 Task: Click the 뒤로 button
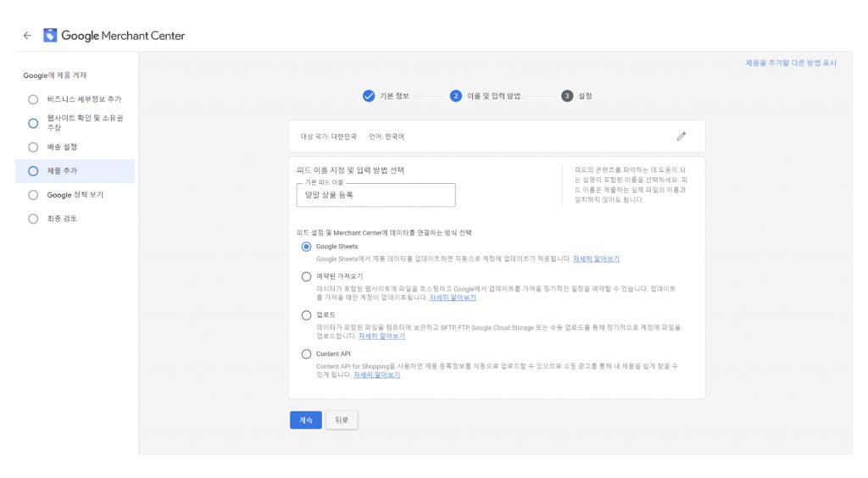pyautogui.click(x=342, y=420)
